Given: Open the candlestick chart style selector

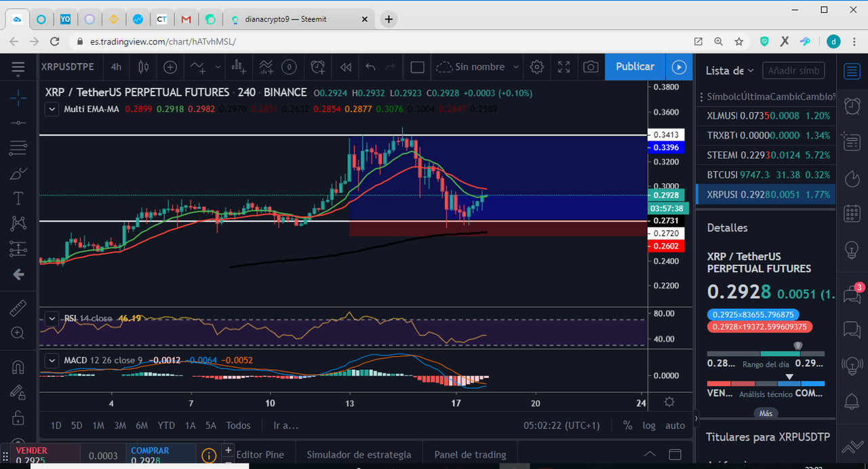Looking at the screenshot, I should pos(143,67).
